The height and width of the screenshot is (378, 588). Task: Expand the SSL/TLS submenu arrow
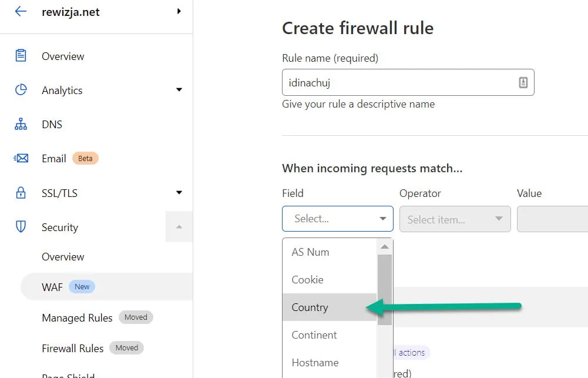[179, 193]
